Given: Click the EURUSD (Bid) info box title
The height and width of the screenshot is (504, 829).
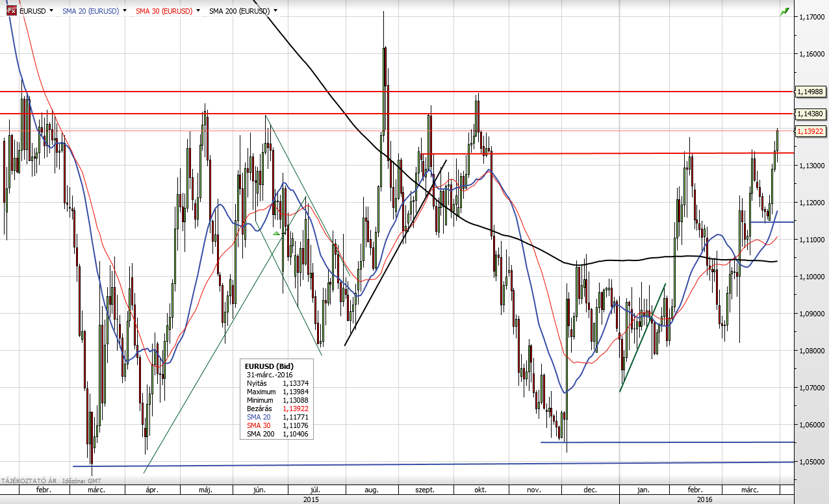Looking at the screenshot, I should pyautogui.click(x=268, y=366).
